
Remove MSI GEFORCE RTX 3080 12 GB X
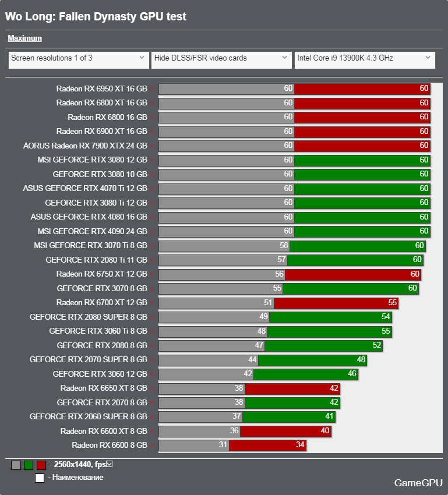click(x=151, y=161)
